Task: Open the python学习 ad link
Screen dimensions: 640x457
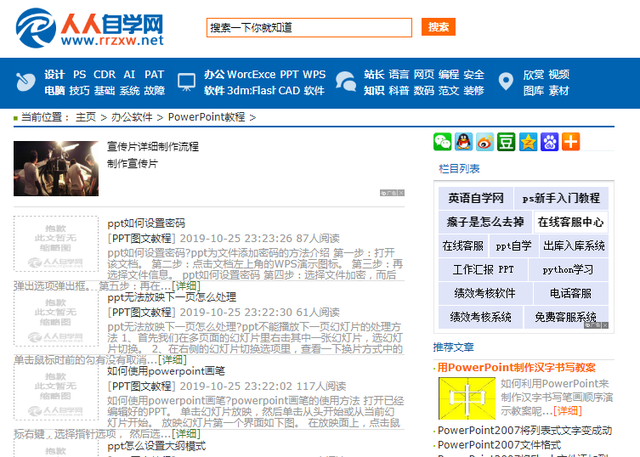Action: (568, 270)
